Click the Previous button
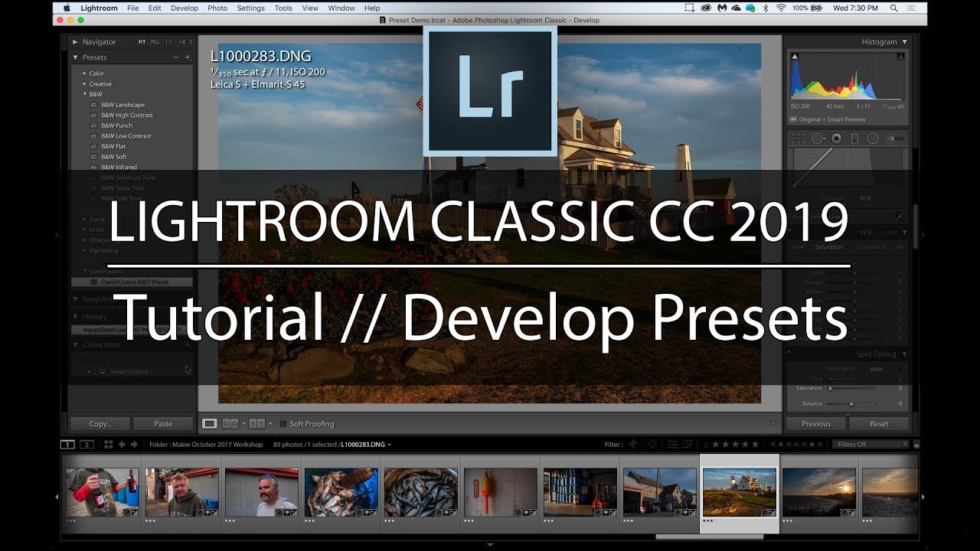This screenshot has height=551, width=980. pyautogui.click(x=816, y=423)
